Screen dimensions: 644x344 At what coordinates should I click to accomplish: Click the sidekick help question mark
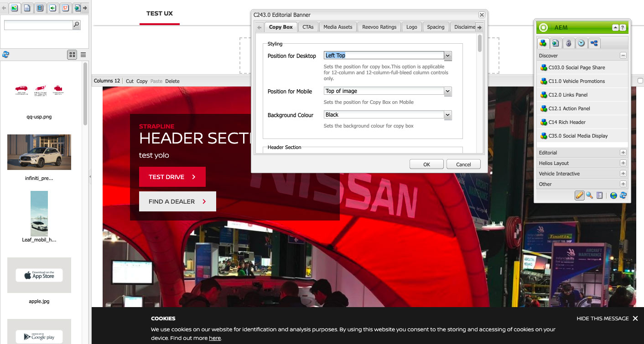coord(623,28)
